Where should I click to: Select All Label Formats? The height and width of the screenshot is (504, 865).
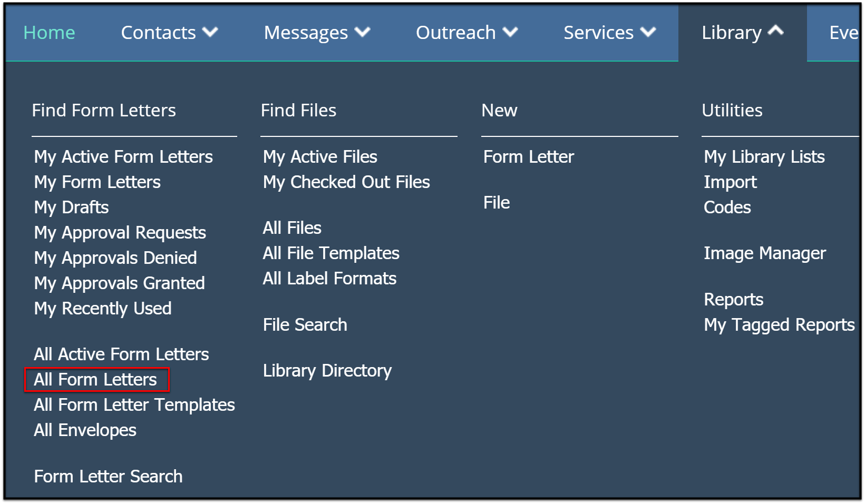[329, 279]
